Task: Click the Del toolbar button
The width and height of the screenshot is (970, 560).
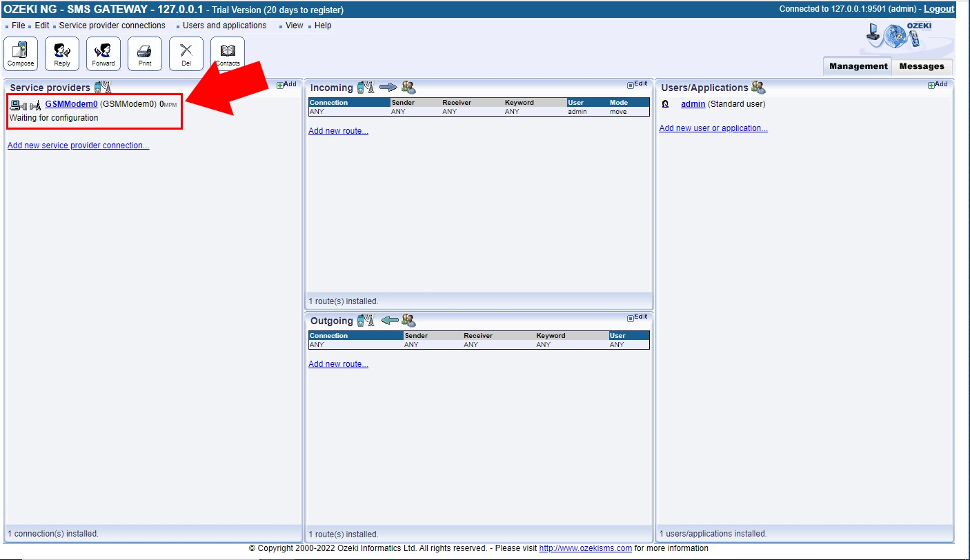Action: pyautogui.click(x=186, y=54)
